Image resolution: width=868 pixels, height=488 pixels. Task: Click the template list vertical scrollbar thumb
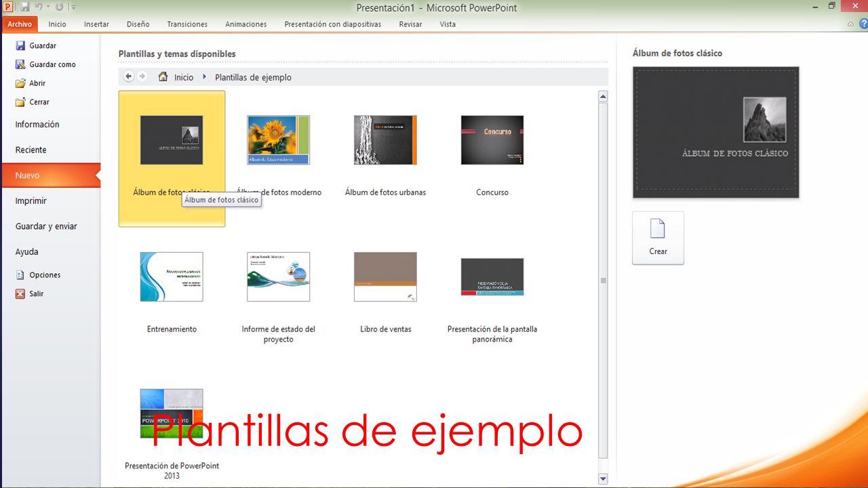(x=603, y=281)
